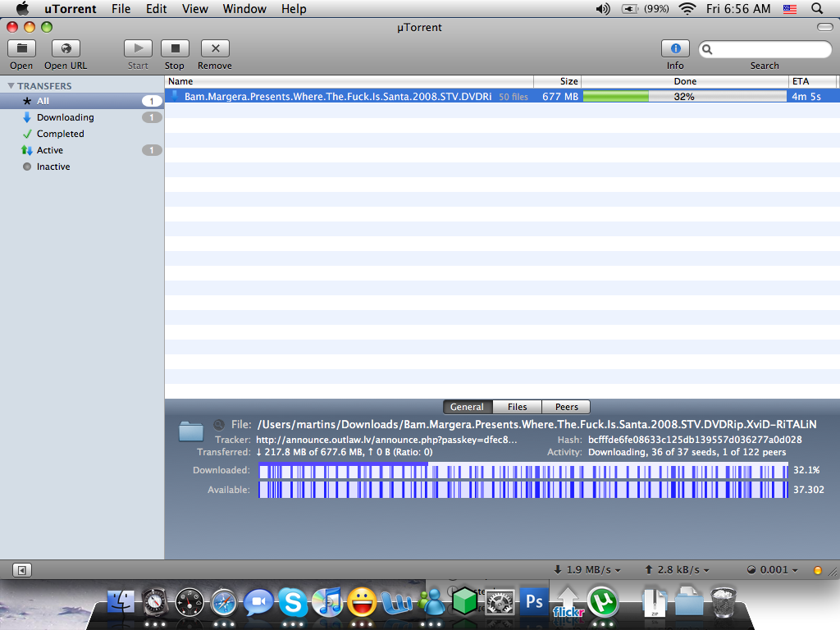Sort torrents by the Name column header
This screenshot has width=840, height=630.
[349, 81]
